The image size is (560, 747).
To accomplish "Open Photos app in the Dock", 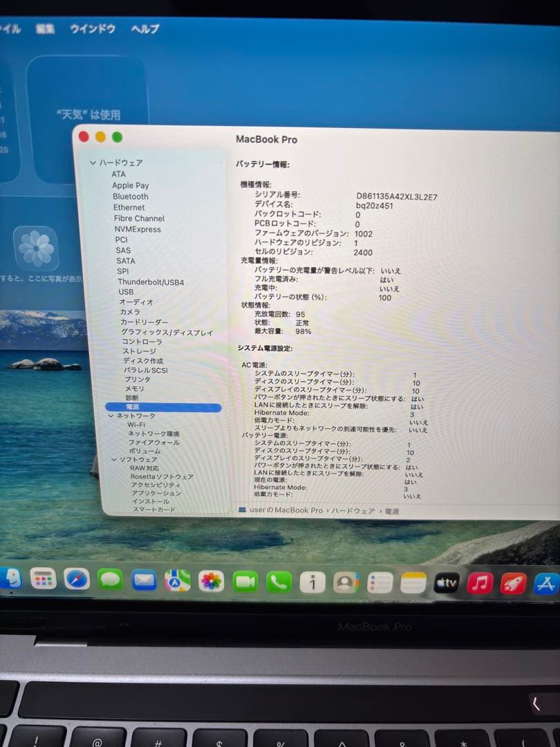I will pos(211,582).
